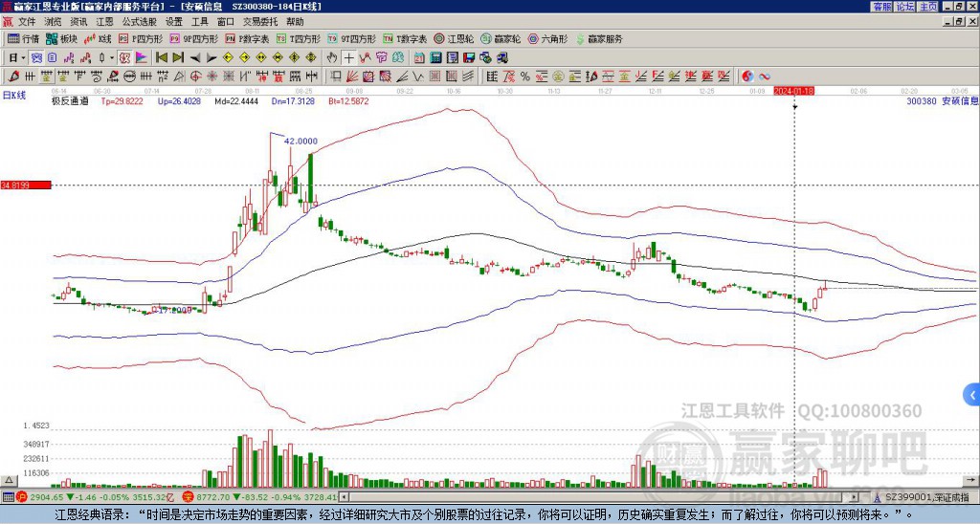Image resolution: width=980 pixels, height=524 pixels.
Task: Open the 六角形 tool
Action: coord(548,38)
